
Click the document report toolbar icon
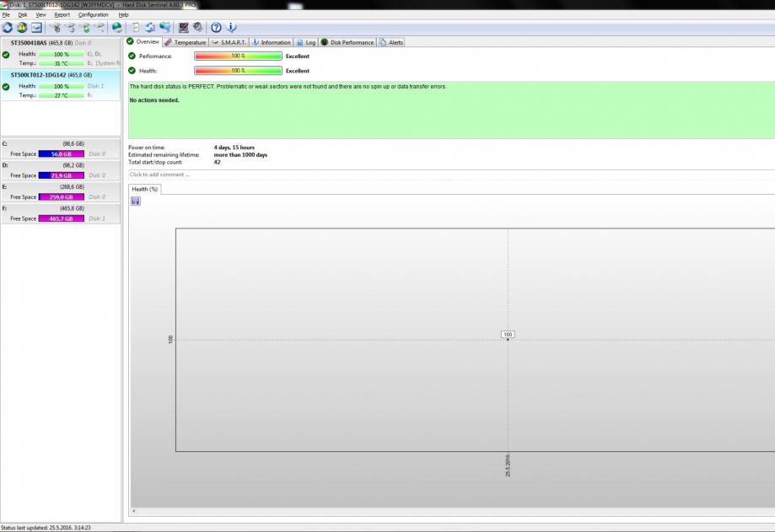136,28
